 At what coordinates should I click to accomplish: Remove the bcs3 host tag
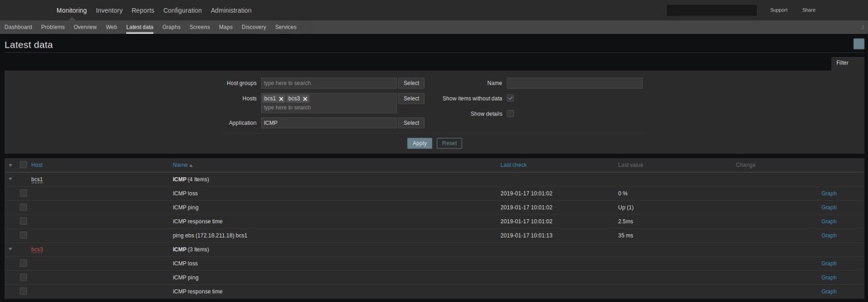point(305,99)
